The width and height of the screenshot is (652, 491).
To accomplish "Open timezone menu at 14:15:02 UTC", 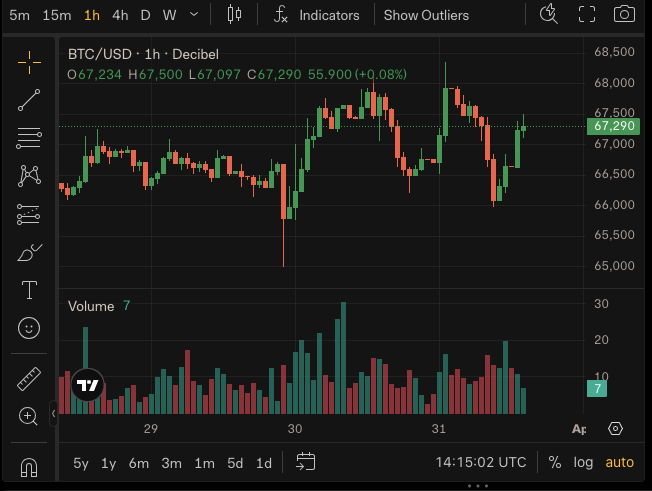I will click(481, 462).
